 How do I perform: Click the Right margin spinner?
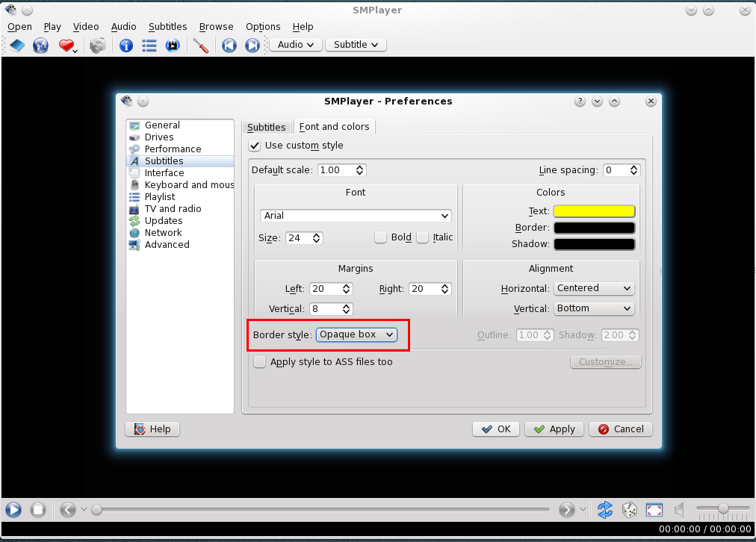(430, 289)
